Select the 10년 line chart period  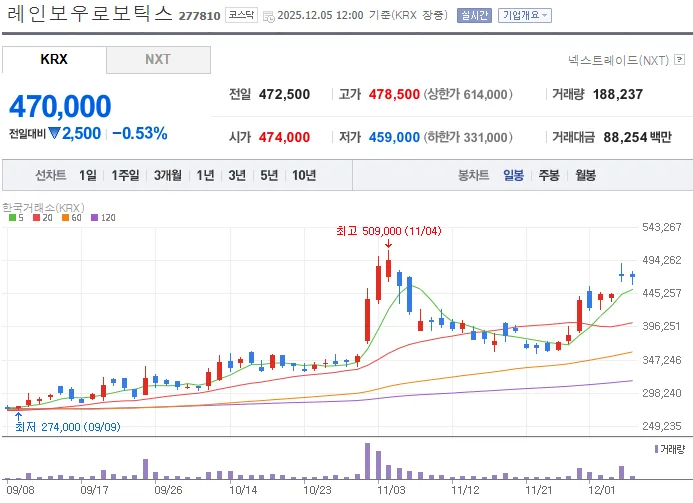[x=304, y=175]
